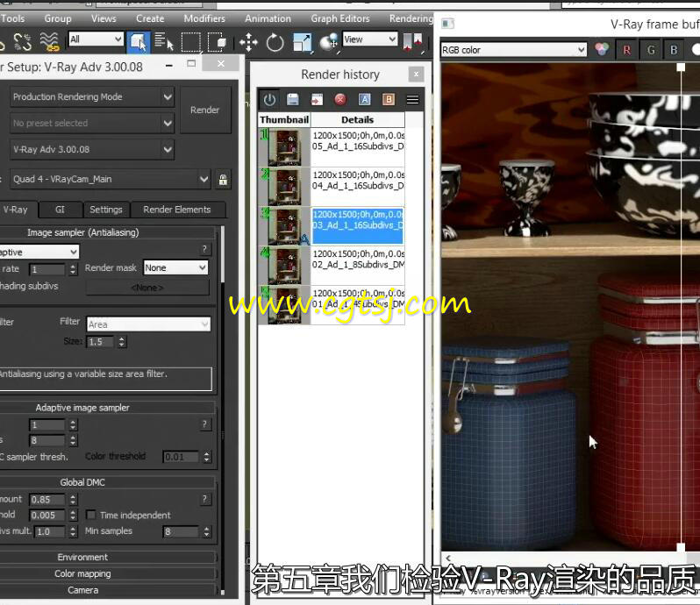
Task: Click the <None> render mask button
Action: pos(147,288)
